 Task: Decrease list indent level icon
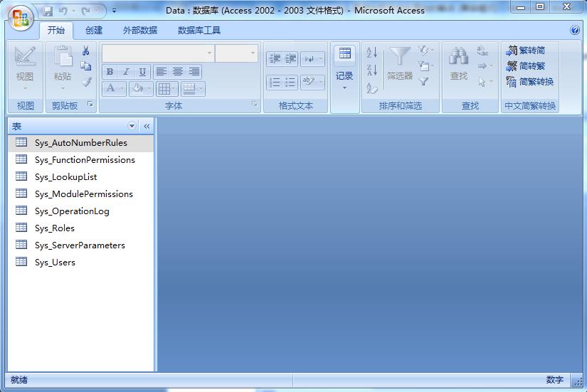click(275, 59)
